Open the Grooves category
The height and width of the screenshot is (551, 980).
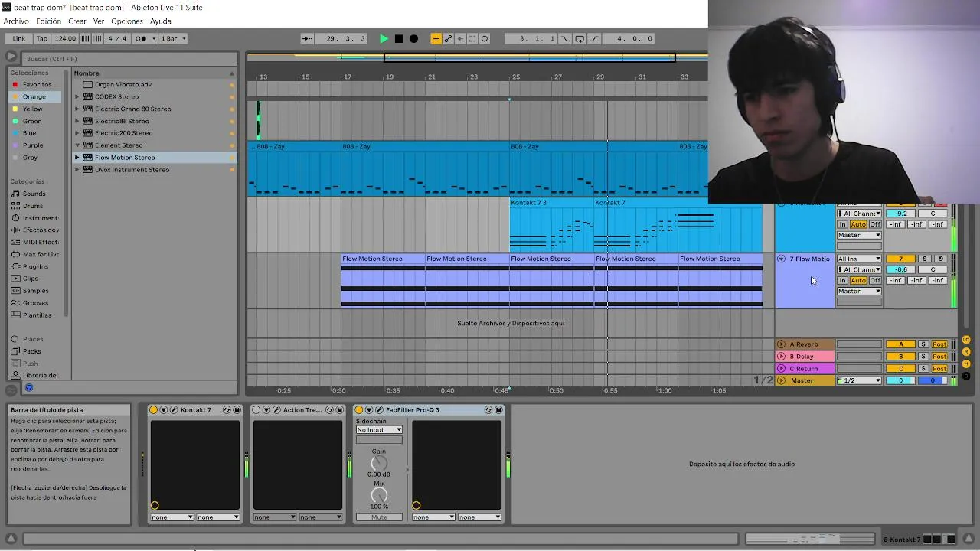click(x=35, y=303)
